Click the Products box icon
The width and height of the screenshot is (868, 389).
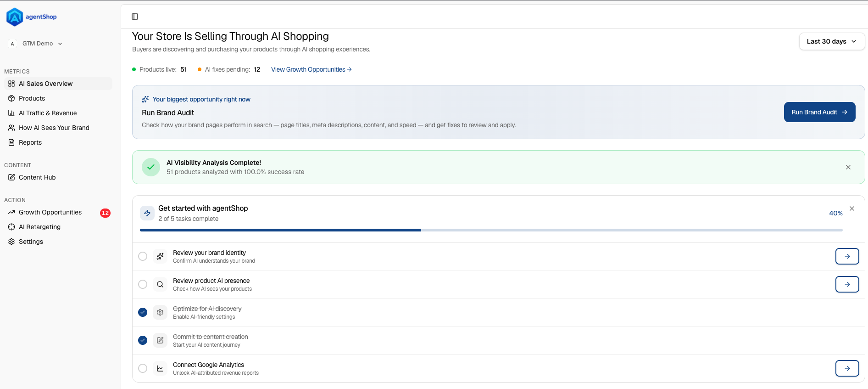tap(11, 98)
